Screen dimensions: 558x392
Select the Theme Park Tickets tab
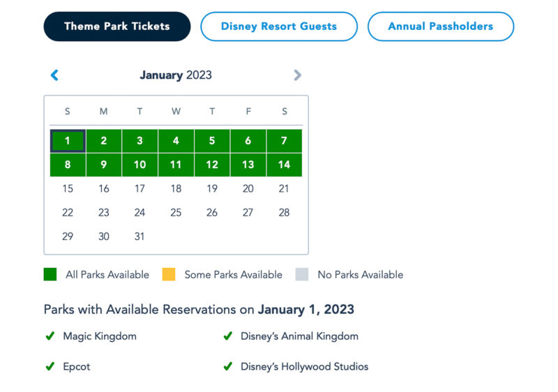(117, 27)
